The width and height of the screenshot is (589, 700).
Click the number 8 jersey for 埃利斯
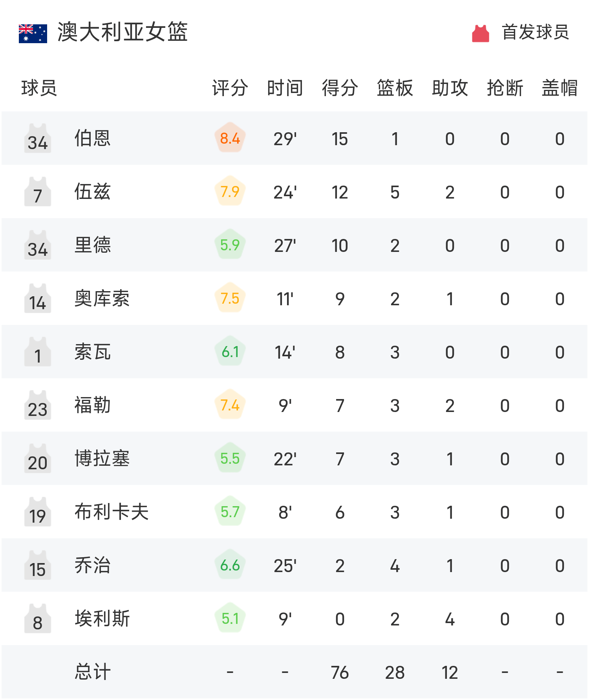(x=38, y=618)
